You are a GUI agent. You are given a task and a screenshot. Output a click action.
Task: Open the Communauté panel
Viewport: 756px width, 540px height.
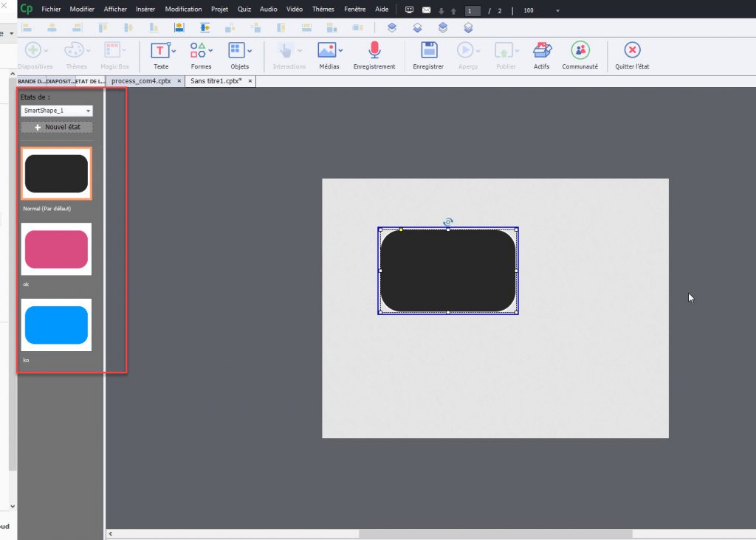(580, 56)
